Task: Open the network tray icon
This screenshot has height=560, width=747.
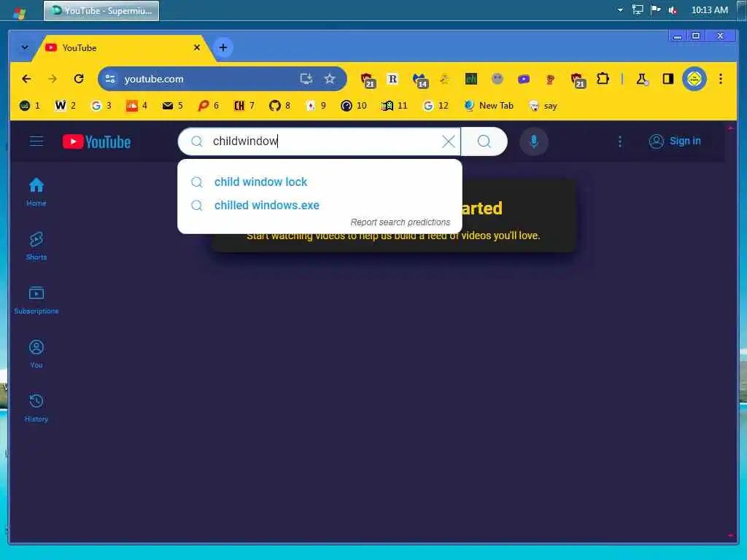Action: click(638, 10)
